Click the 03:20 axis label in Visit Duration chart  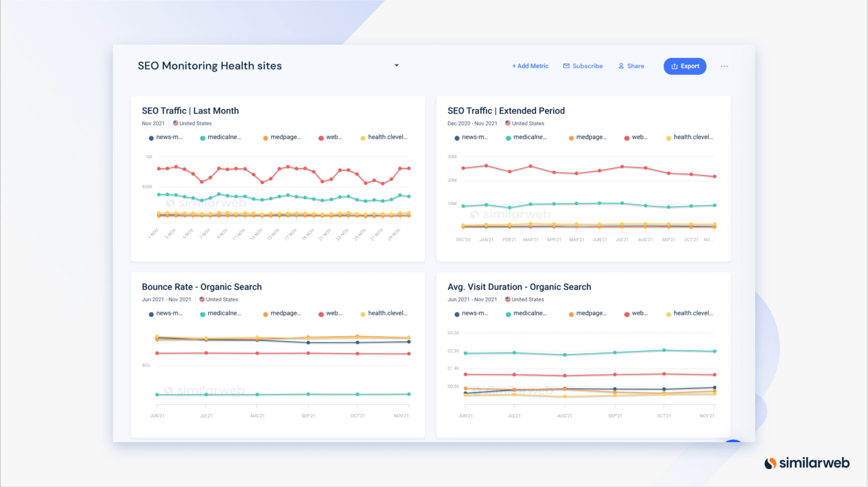click(x=453, y=333)
